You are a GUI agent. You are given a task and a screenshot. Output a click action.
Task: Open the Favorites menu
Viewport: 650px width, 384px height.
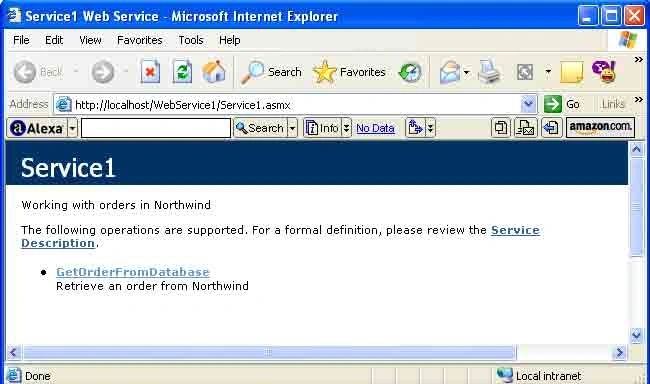[x=140, y=40]
